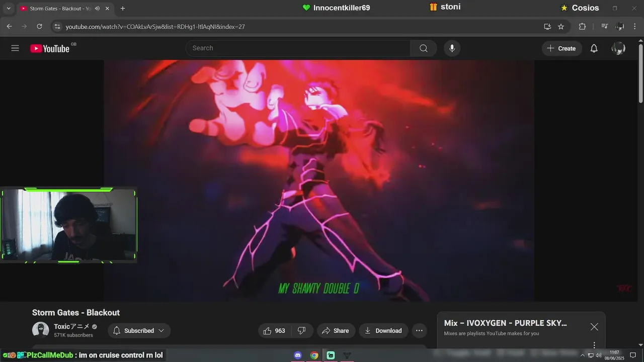
Task: Click the video player to pause
Action: tap(319, 181)
